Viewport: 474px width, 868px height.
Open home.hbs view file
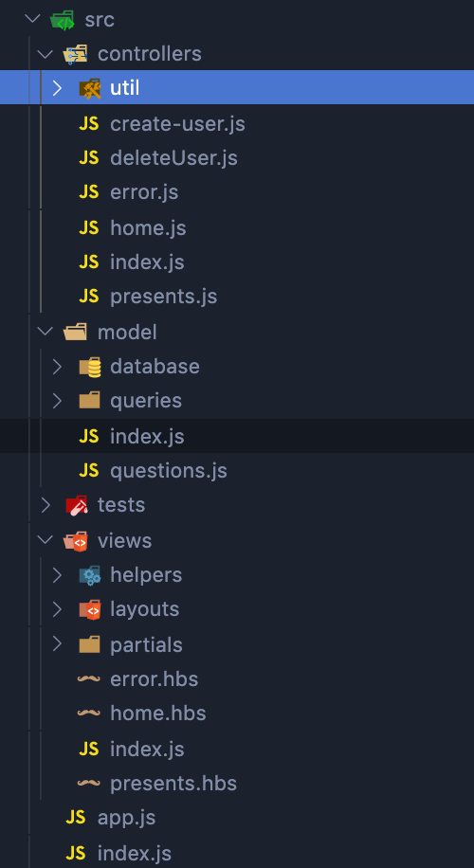coord(157,713)
